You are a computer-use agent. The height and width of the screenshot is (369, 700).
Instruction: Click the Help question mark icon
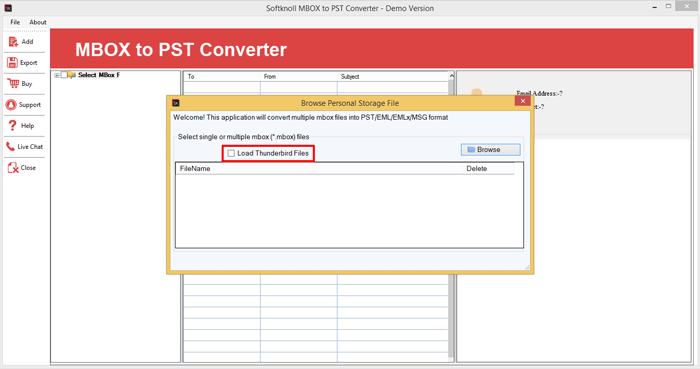coord(12,125)
